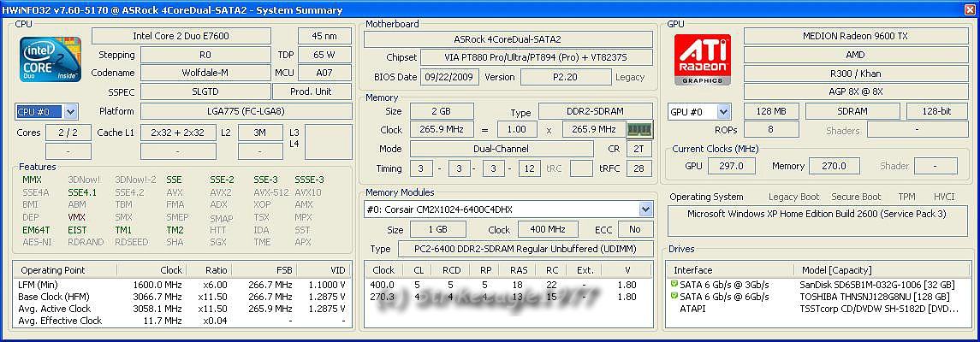This screenshot has width=980, height=342.
Task: Click the 128 MB video memory field
Action: tap(771, 112)
